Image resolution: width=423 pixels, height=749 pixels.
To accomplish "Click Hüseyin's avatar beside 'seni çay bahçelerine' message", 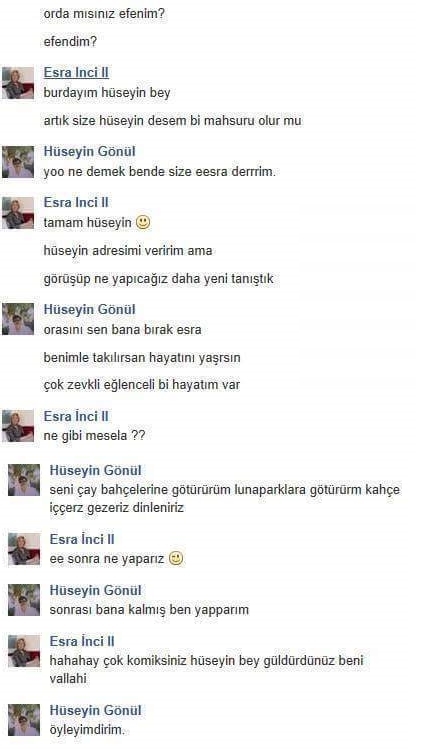I will [x=24, y=480].
